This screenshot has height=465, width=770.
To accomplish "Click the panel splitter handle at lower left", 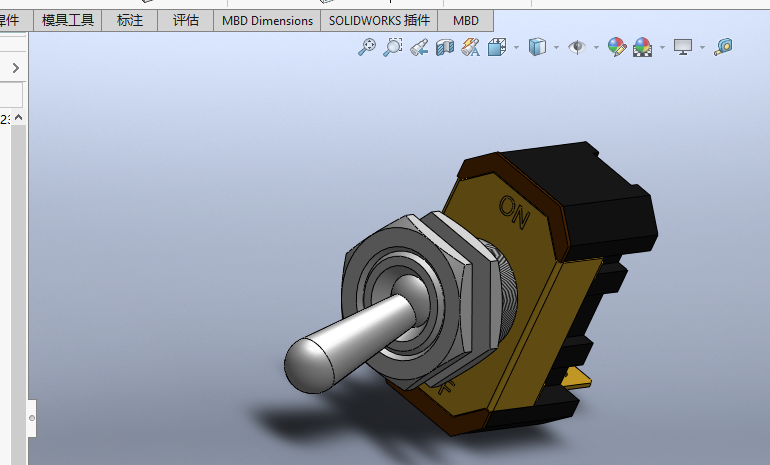I will 32,418.
